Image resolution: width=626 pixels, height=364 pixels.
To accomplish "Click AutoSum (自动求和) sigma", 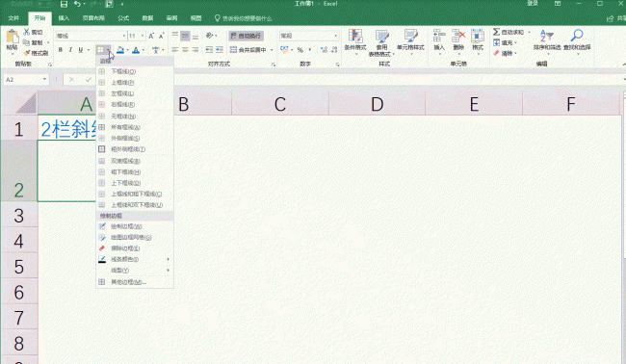I will tap(497, 32).
